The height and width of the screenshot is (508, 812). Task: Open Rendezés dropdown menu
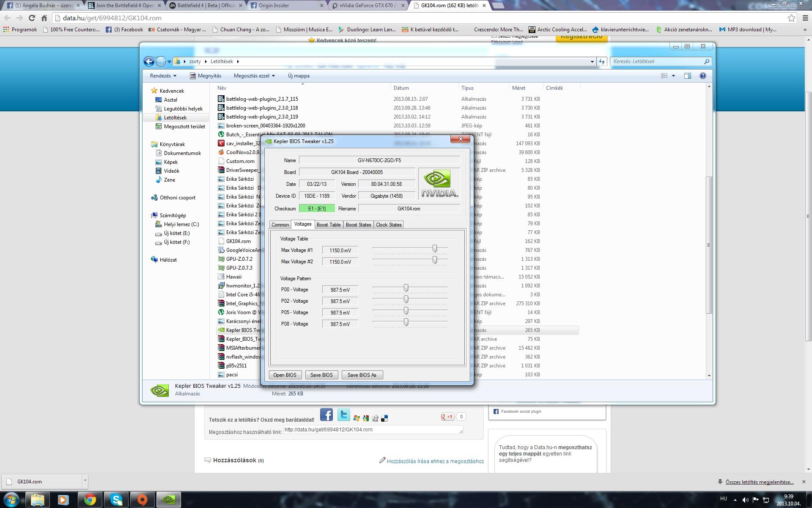[x=163, y=76]
